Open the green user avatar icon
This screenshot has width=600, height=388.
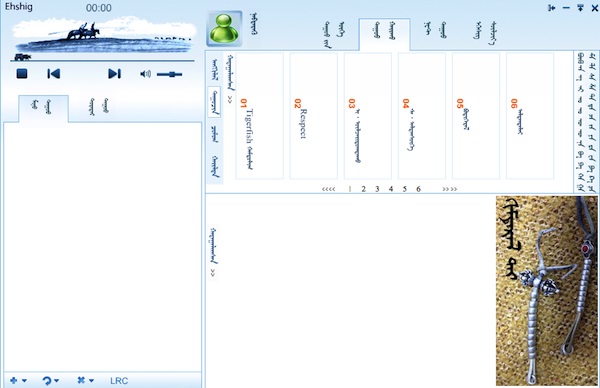pos(225,29)
